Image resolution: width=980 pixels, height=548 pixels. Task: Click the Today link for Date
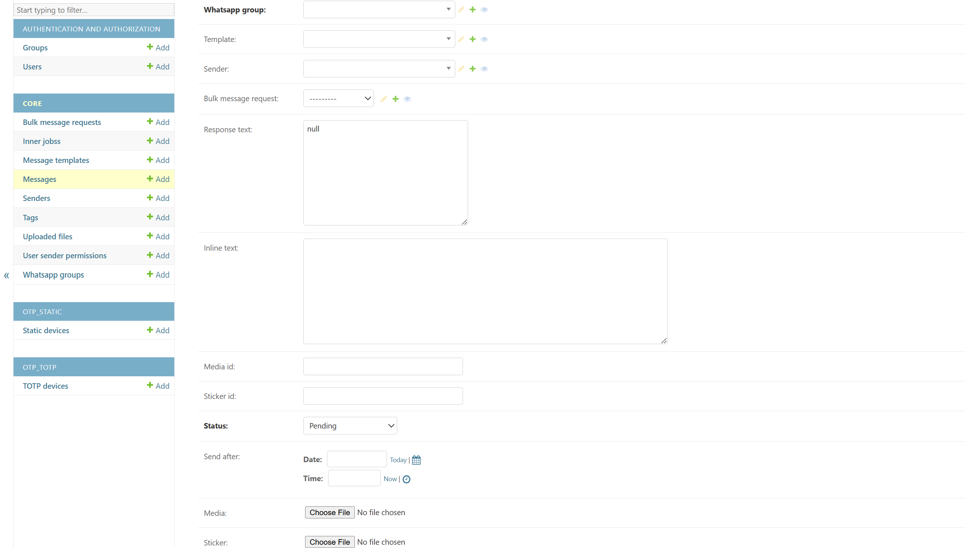(398, 460)
